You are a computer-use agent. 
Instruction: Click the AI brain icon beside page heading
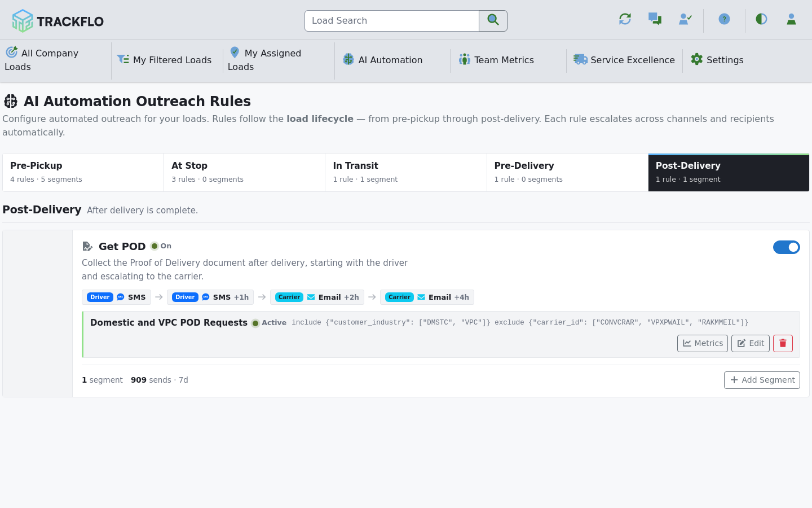click(x=11, y=101)
